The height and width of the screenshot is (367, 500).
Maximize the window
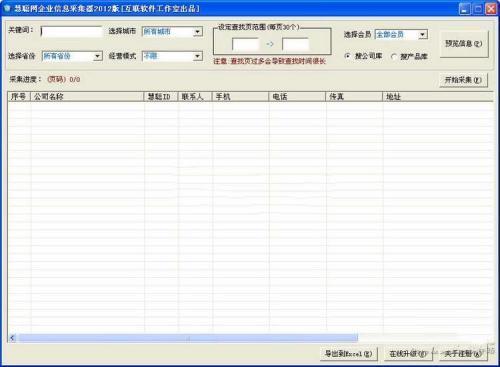[478, 9]
